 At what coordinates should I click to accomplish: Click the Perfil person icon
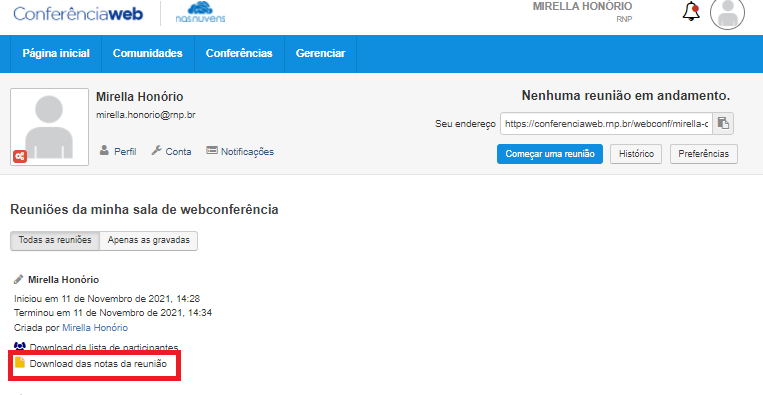pos(104,150)
